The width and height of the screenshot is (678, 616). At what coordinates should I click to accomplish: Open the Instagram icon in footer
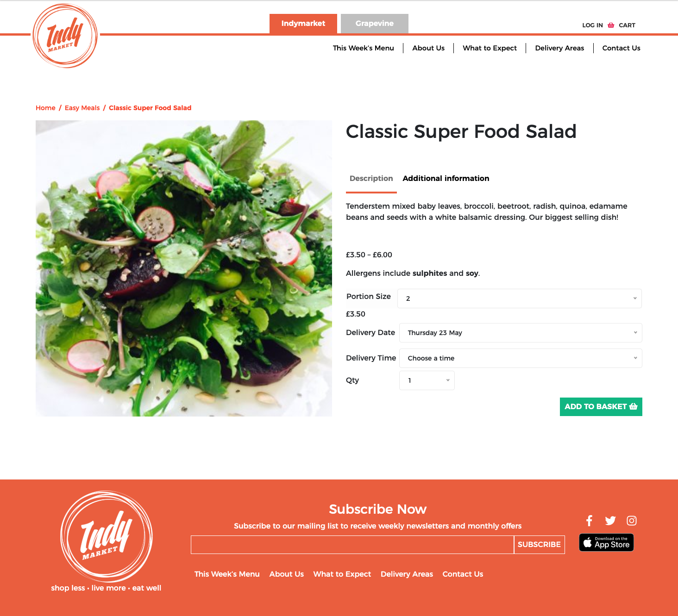(632, 521)
